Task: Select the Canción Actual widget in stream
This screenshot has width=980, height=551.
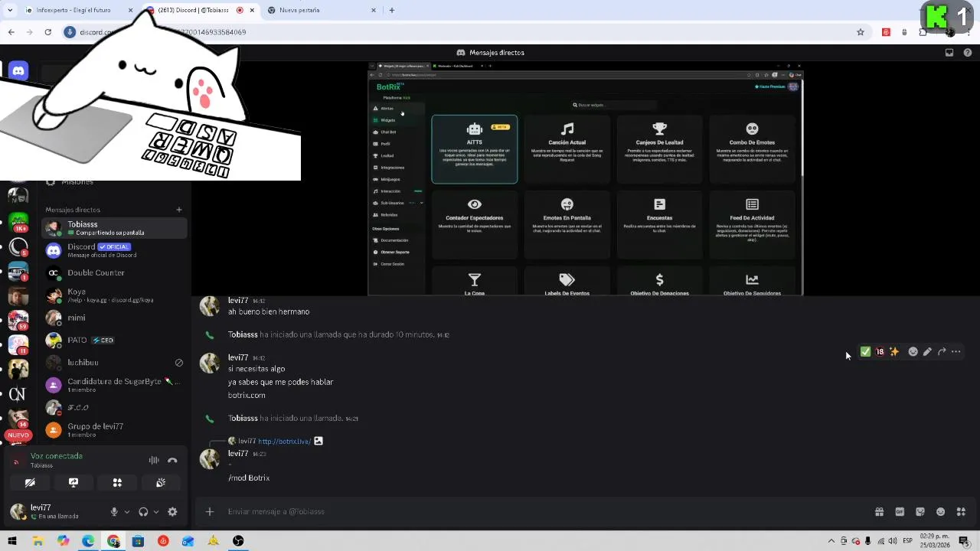Action: click(567, 149)
